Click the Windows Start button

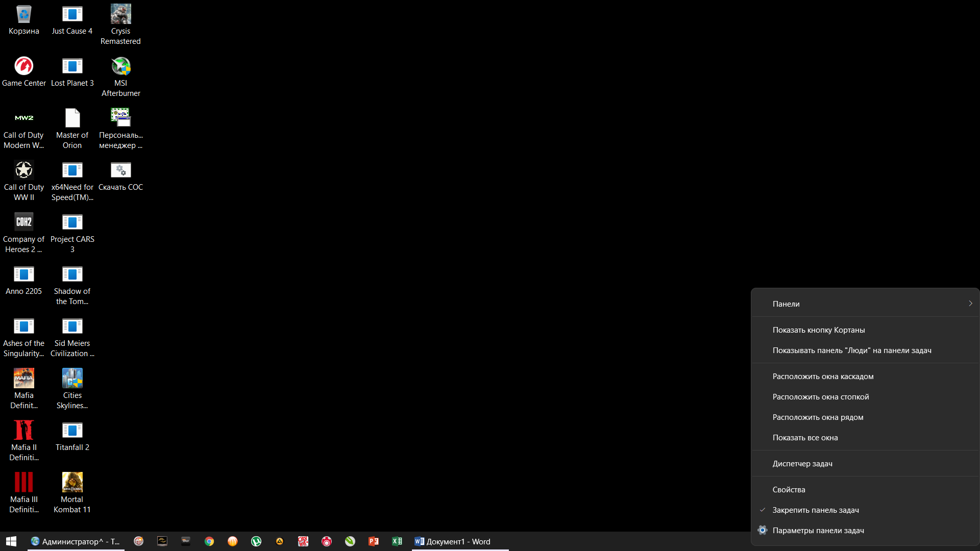[11, 541]
